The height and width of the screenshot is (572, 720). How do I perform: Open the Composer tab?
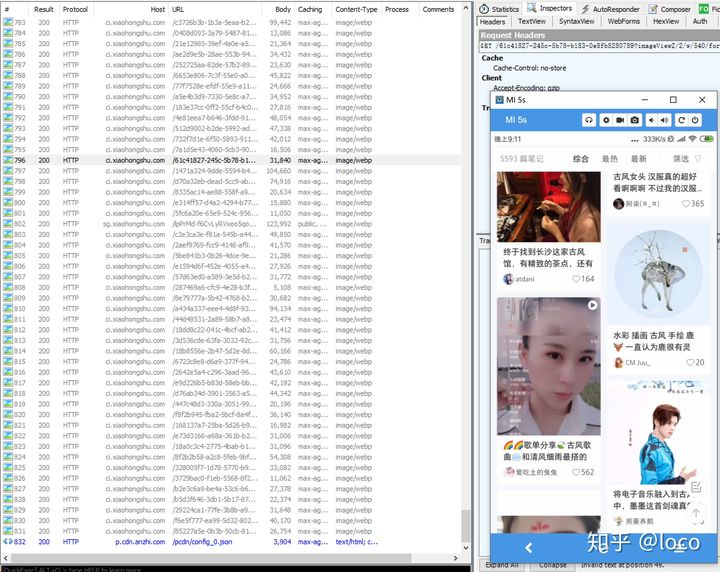click(x=669, y=9)
